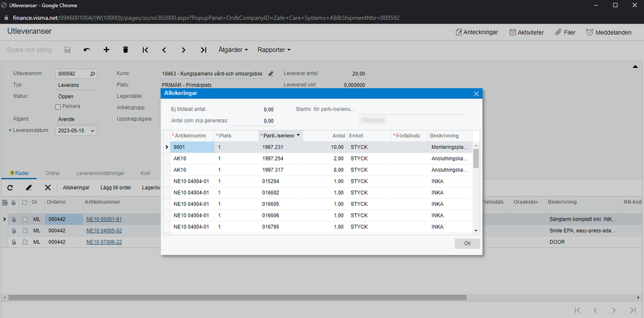
Task: Click the Ordernr. column header
Action: pos(64,202)
